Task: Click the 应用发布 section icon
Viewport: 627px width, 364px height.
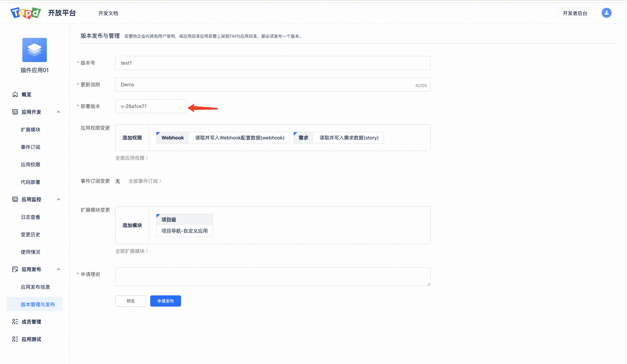Action: 15,269
